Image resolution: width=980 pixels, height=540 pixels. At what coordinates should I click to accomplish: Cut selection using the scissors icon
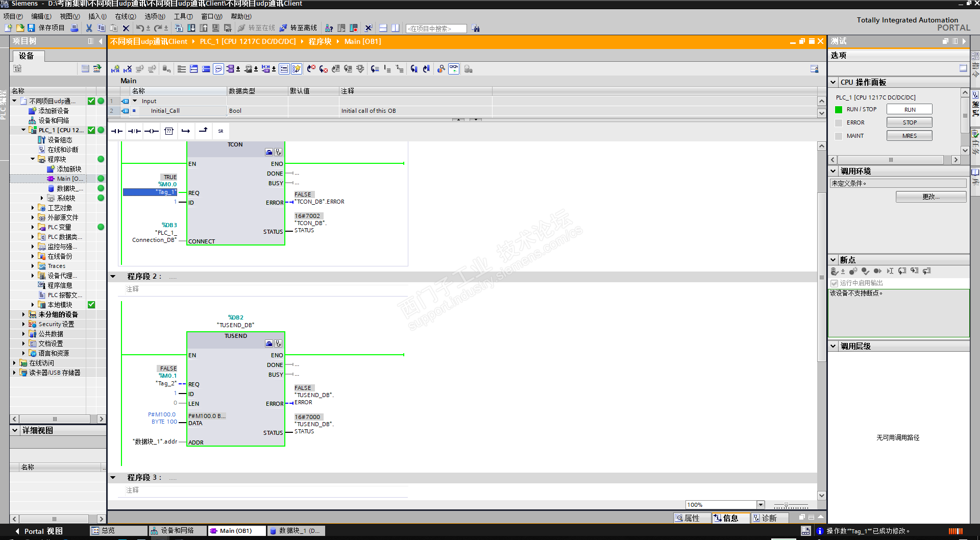(x=89, y=28)
